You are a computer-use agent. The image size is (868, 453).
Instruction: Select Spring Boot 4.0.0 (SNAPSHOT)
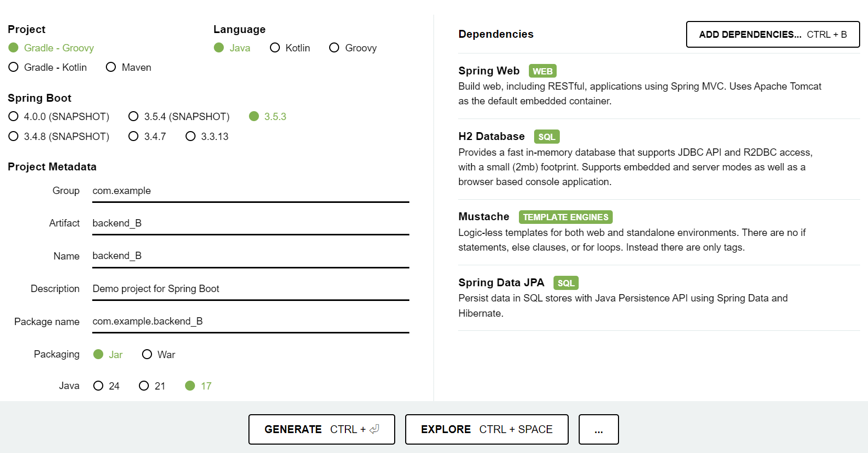click(59, 116)
